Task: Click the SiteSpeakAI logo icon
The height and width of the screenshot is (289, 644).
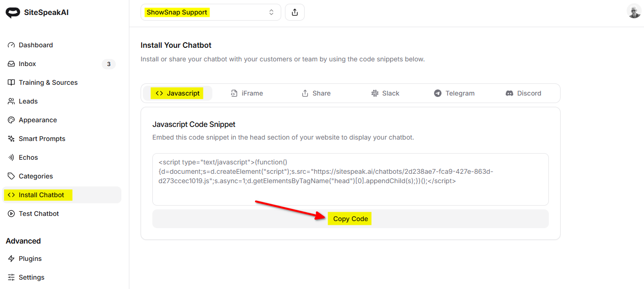Action: click(x=13, y=13)
